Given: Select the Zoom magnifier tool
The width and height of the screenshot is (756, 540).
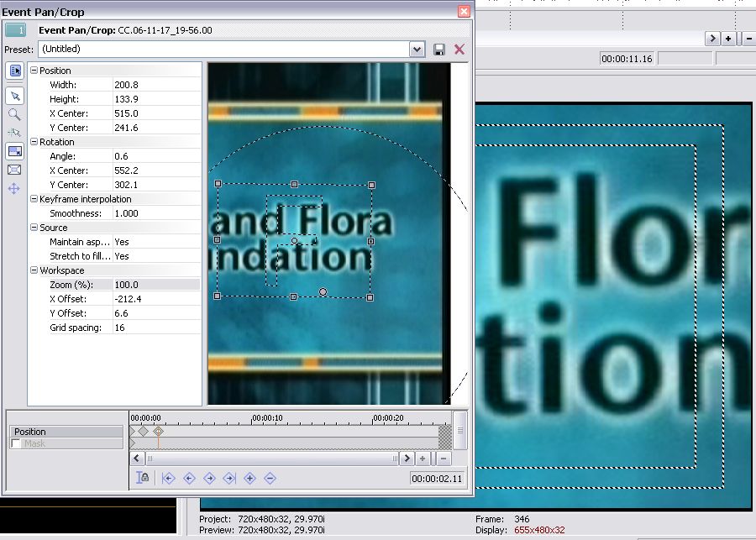Looking at the screenshot, I should point(14,114).
